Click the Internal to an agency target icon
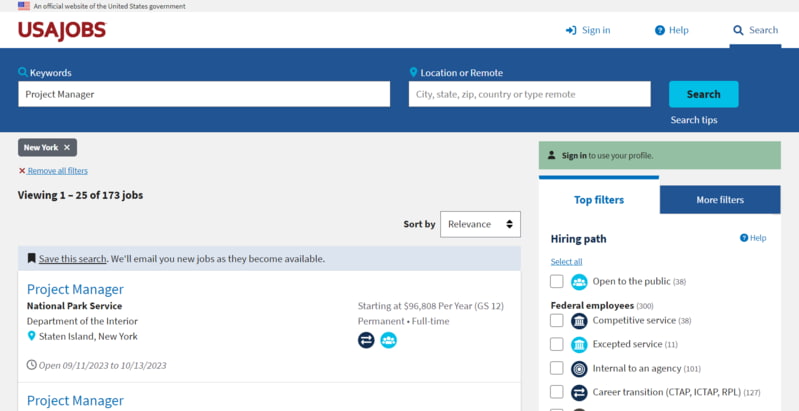The image size is (799, 411). click(579, 369)
